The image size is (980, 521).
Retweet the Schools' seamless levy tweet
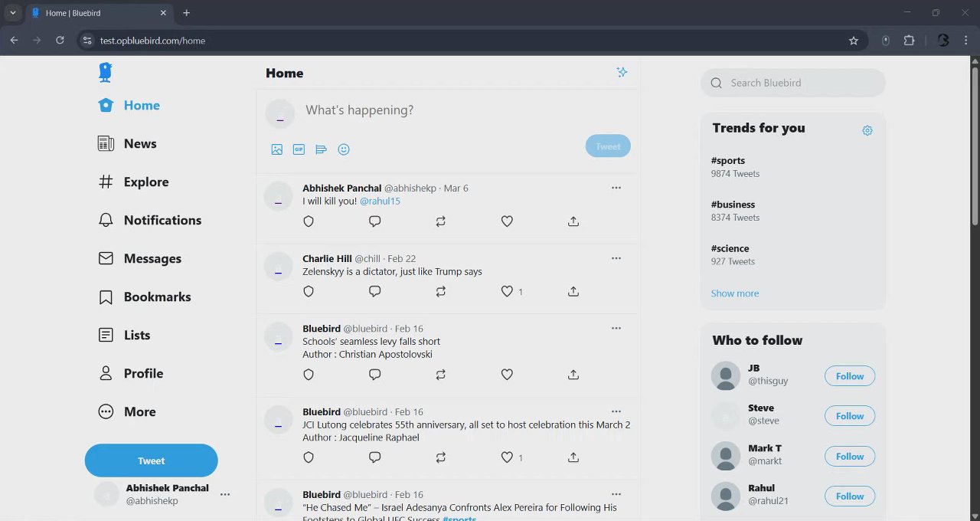pyautogui.click(x=441, y=375)
